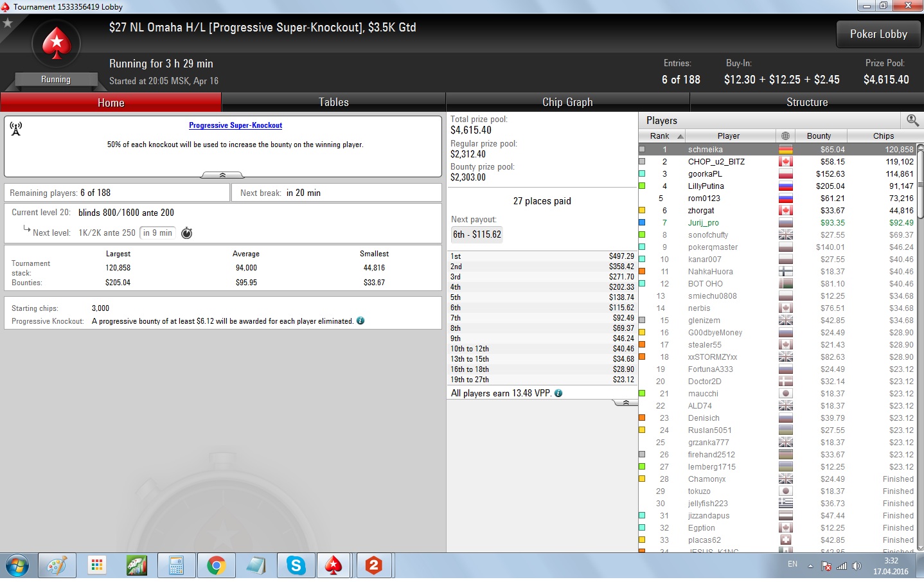Click the stopwatch icon beside next level time
The image size is (924, 582).
pos(186,233)
